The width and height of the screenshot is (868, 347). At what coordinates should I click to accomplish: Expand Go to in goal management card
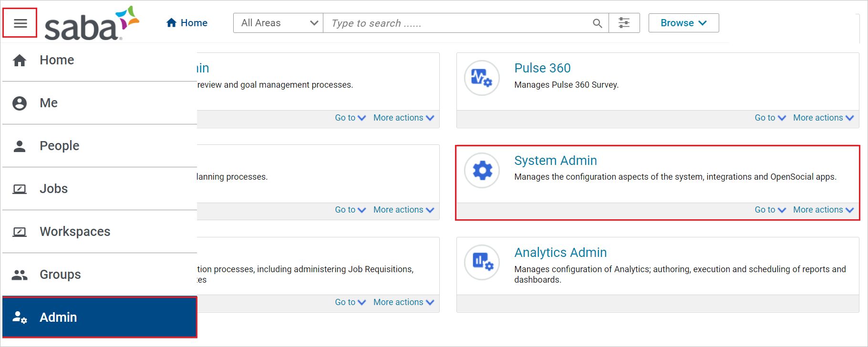350,118
